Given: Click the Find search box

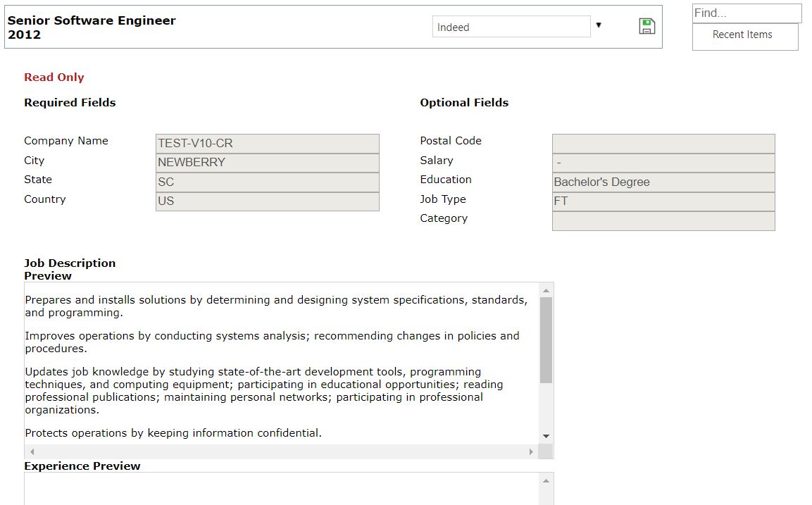Looking at the screenshot, I should pyautogui.click(x=747, y=13).
